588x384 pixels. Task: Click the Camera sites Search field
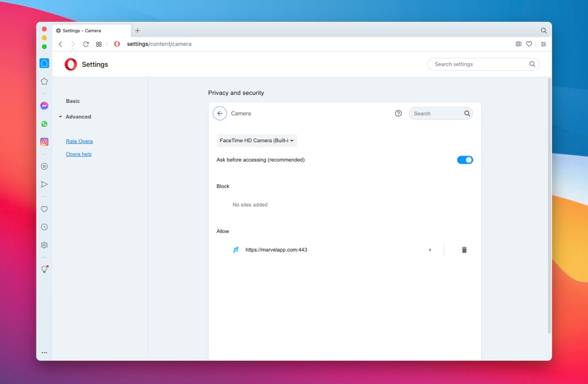coord(441,113)
